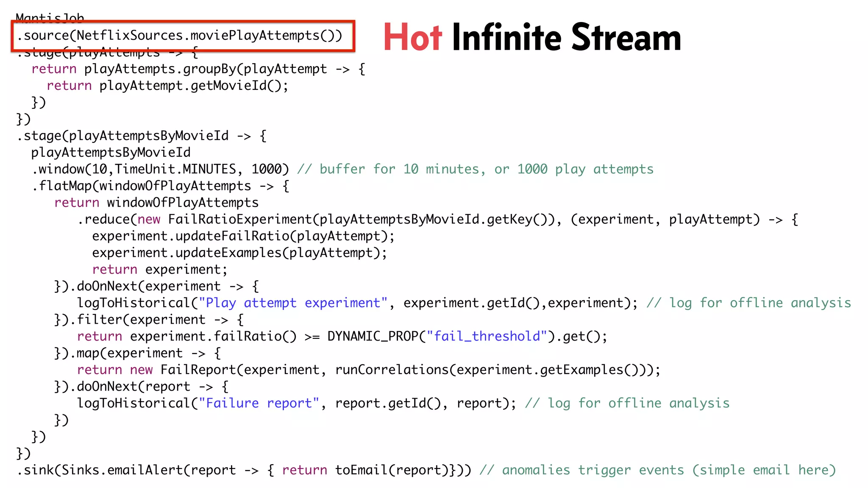The height and width of the screenshot is (488, 868).
Task: Click the 'return experiment;' line
Action: (x=160, y=270)
